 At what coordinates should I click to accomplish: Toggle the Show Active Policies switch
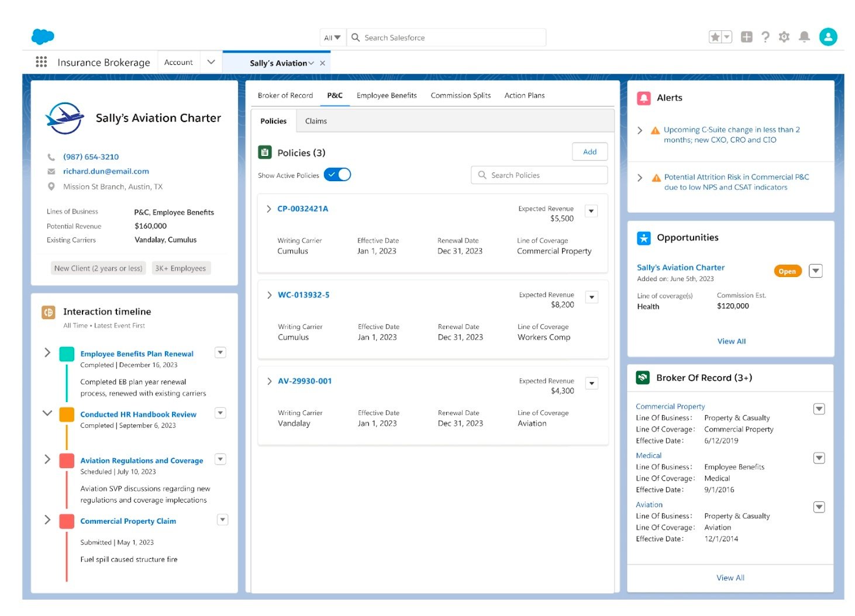click(337, 175)
